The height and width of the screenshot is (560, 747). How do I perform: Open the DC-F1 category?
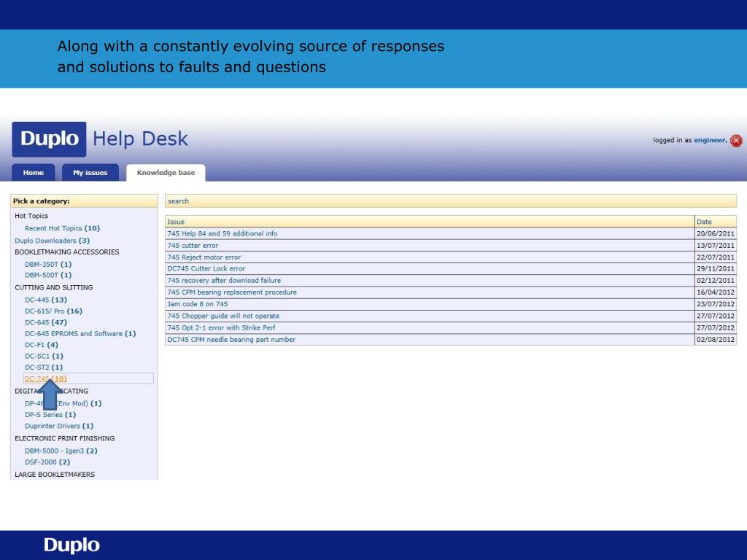[x=42, y=344]
